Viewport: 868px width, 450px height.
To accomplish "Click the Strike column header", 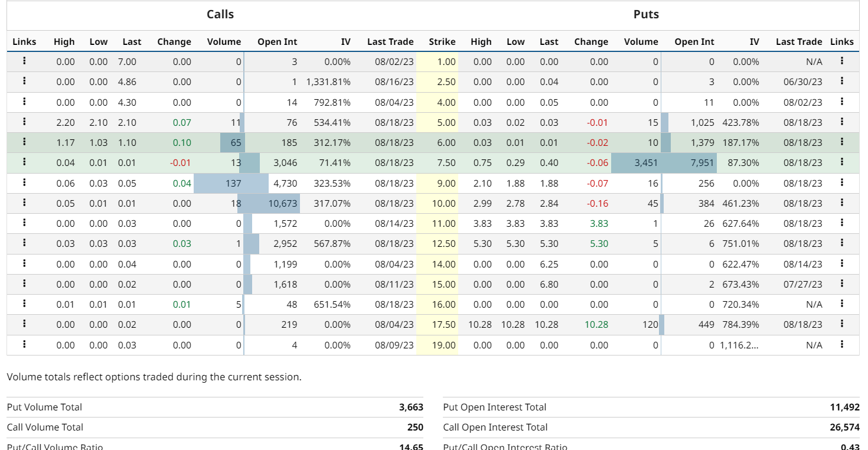I will (x=442, y=42).
